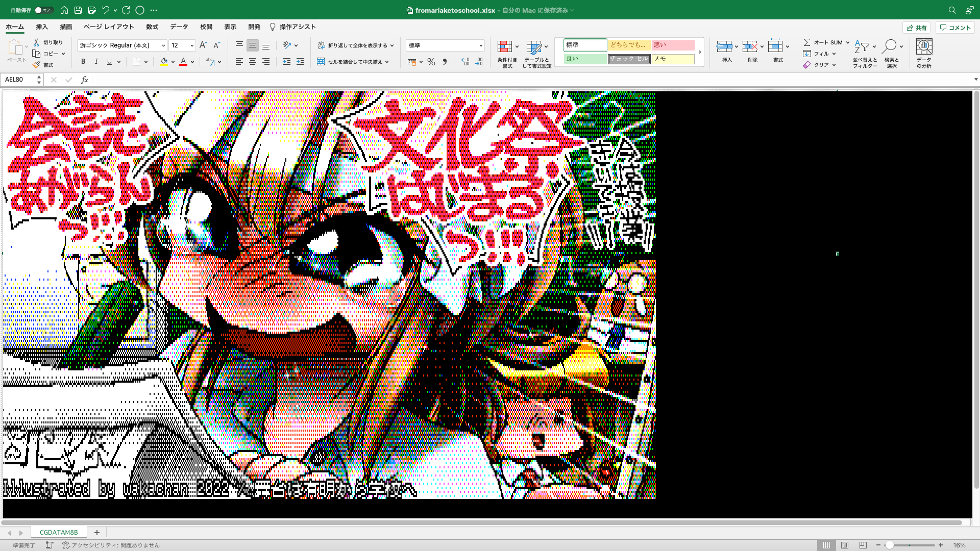The width and height of the screenshot is (980, 551).
Task: Click increase font size icon
Action: (203, 45)
